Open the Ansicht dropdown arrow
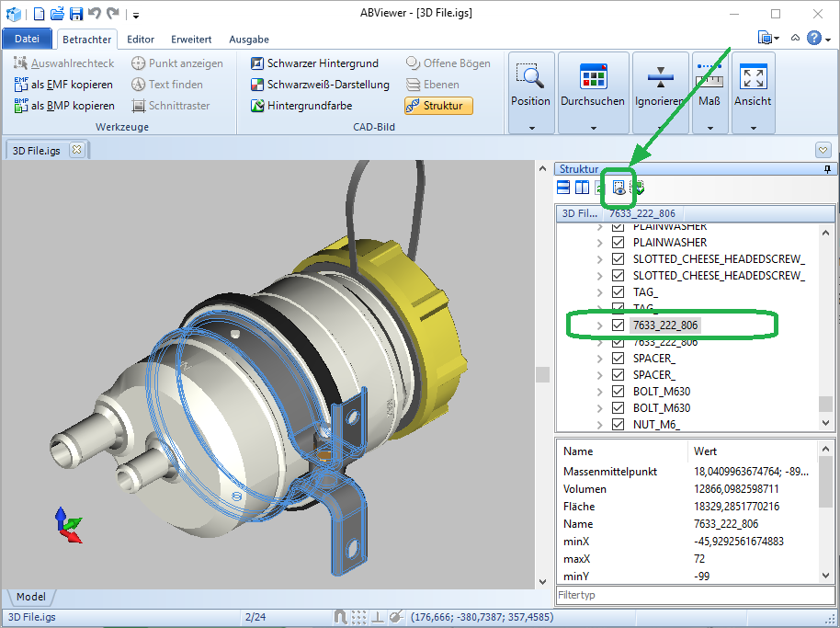 coord(754,128)
